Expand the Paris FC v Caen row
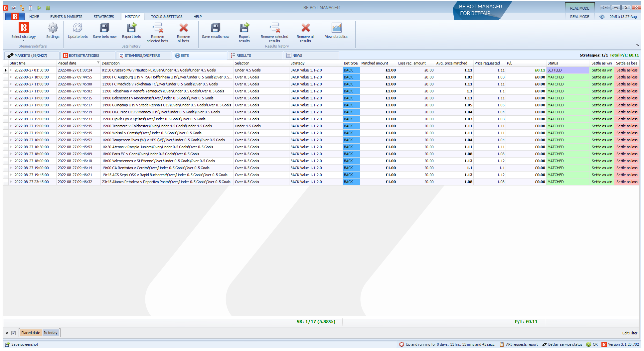The image size is (644, 351). (11, 154)
